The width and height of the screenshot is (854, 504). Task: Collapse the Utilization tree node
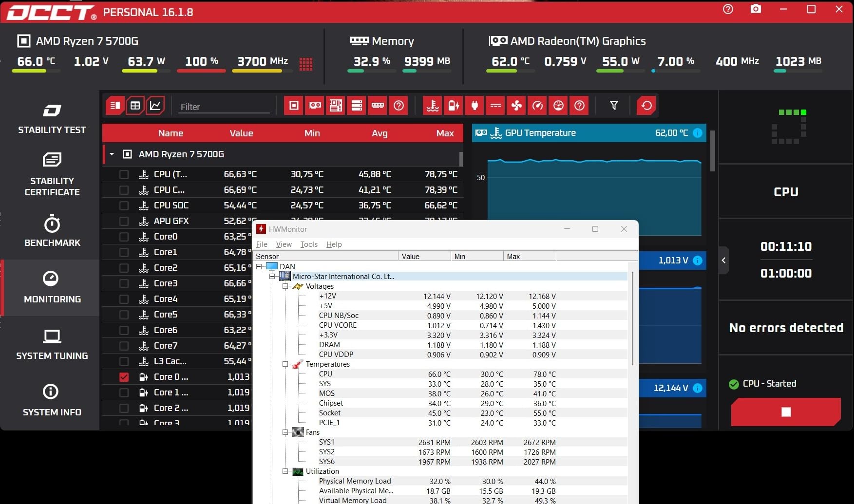285,471
